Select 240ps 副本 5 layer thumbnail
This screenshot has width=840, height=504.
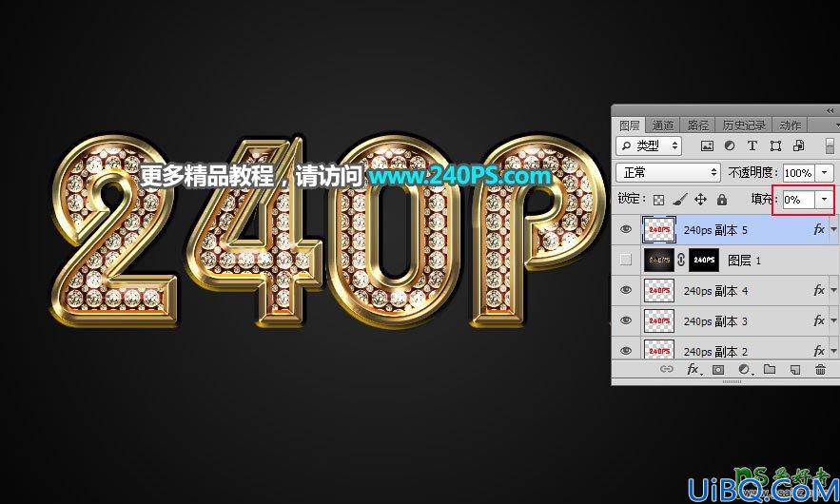659,230
